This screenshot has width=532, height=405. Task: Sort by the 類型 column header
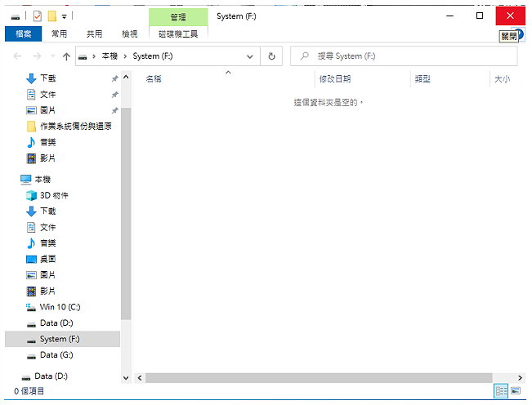tap(422, 79)
